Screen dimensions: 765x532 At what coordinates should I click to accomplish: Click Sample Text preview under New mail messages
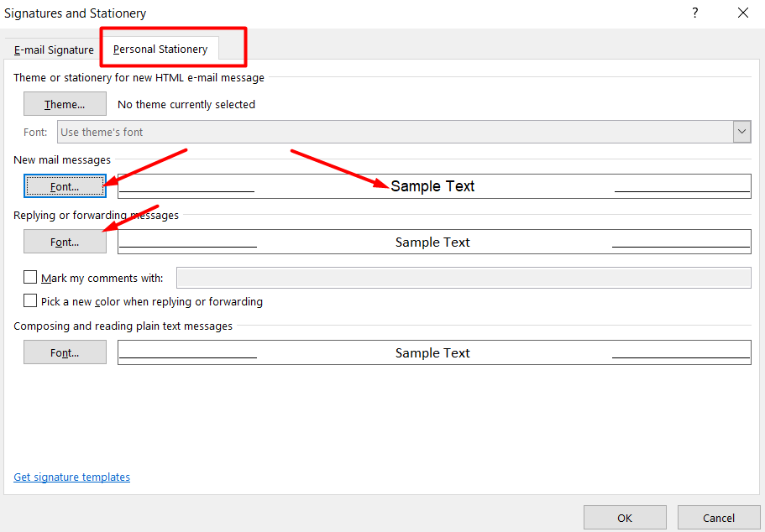pyautogui.click(x=432, y=185)
